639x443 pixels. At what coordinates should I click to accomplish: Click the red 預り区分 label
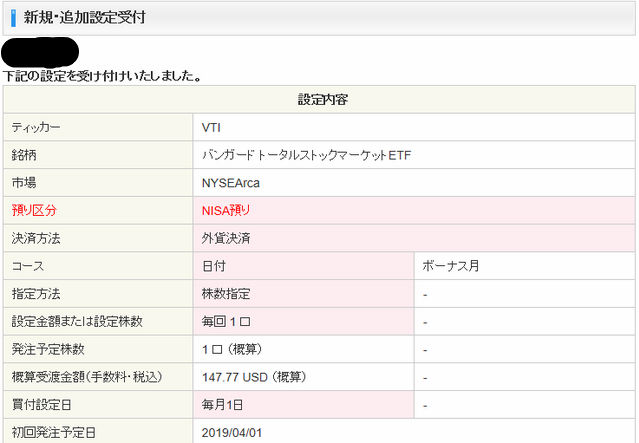pos(34,211)
